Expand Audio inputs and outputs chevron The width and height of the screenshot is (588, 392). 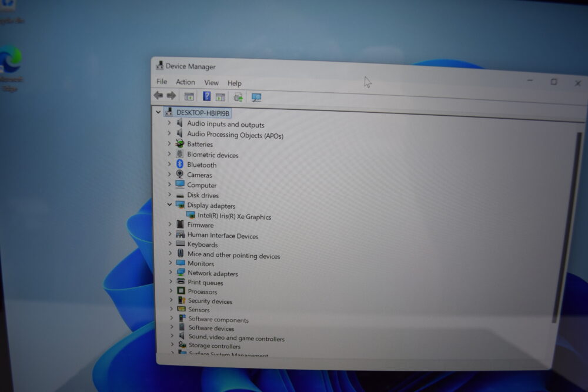169,123
